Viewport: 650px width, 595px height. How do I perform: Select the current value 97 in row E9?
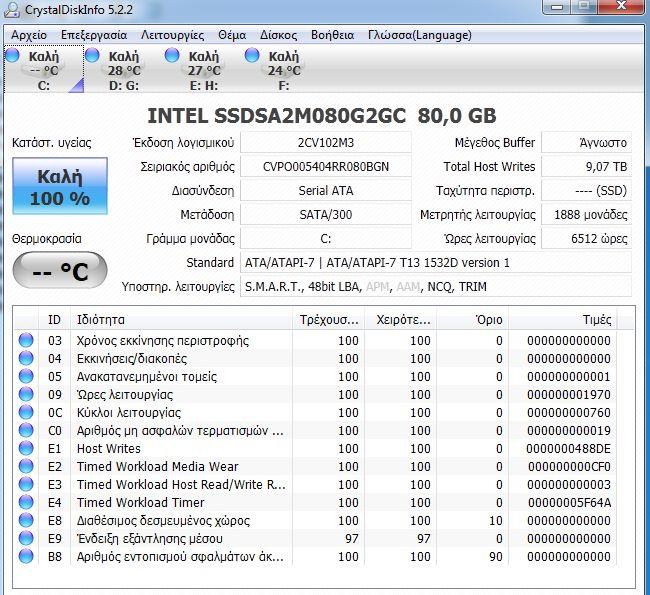click(x=352, y=538)
